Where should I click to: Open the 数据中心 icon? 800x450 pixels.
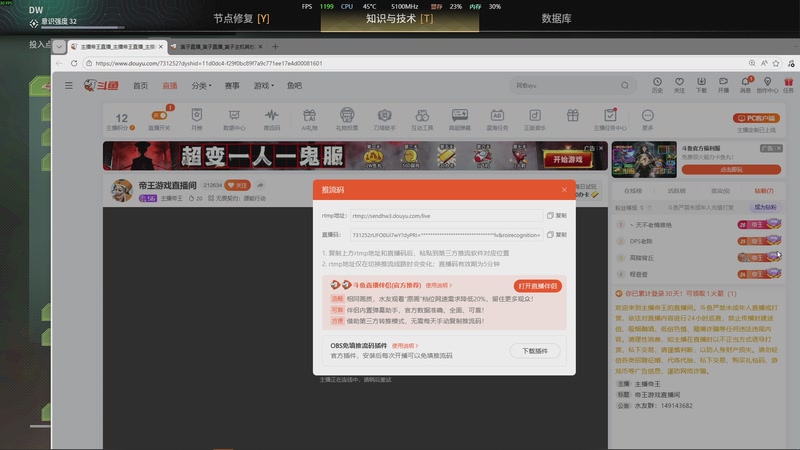(x=234, y=115)
